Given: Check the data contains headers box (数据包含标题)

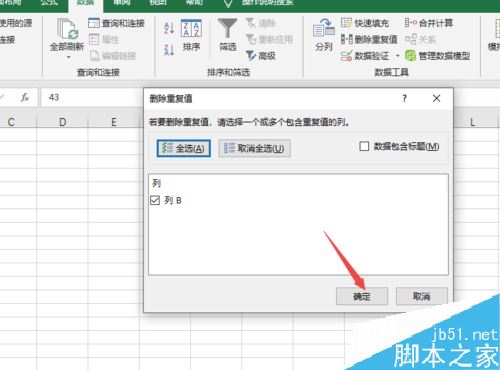Looking at the screenshot, I should coord(364,146).
